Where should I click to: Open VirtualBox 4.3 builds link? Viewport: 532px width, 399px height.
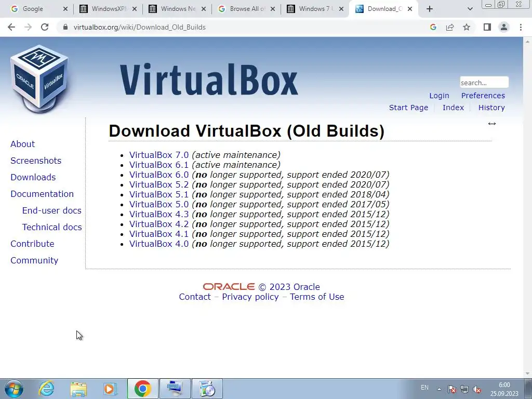(159, 215)
